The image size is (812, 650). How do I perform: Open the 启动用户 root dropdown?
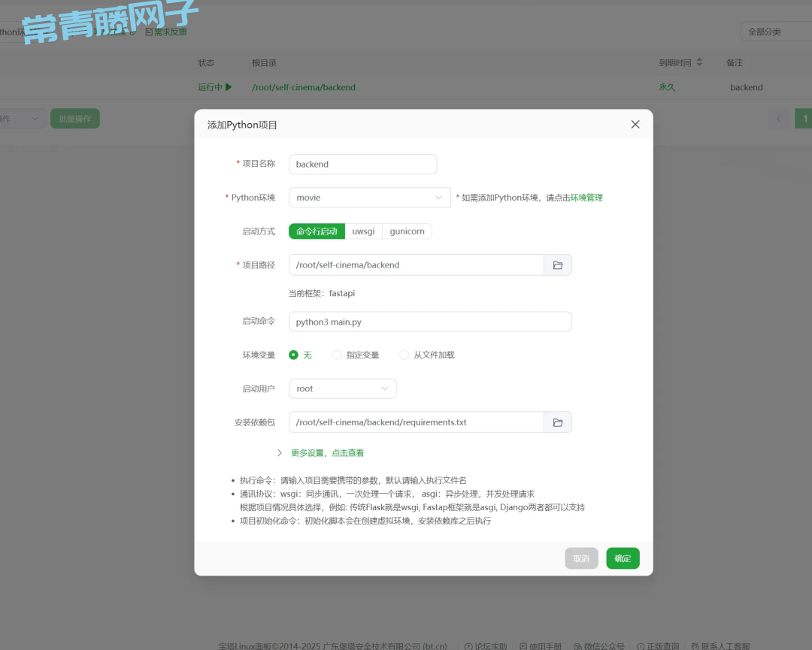pos(342,388)
